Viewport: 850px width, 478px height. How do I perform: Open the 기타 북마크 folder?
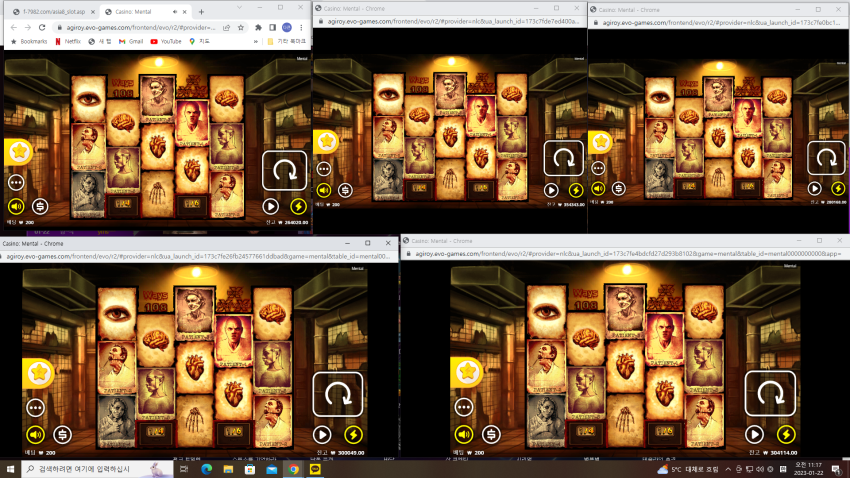pyautogui.click(x=287, y=41)
